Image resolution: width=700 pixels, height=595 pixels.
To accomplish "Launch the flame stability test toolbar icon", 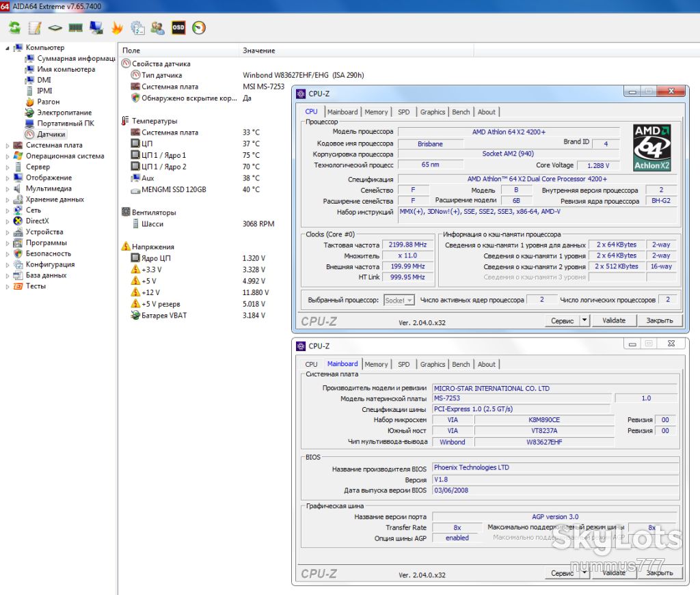I will click(117, 27).
